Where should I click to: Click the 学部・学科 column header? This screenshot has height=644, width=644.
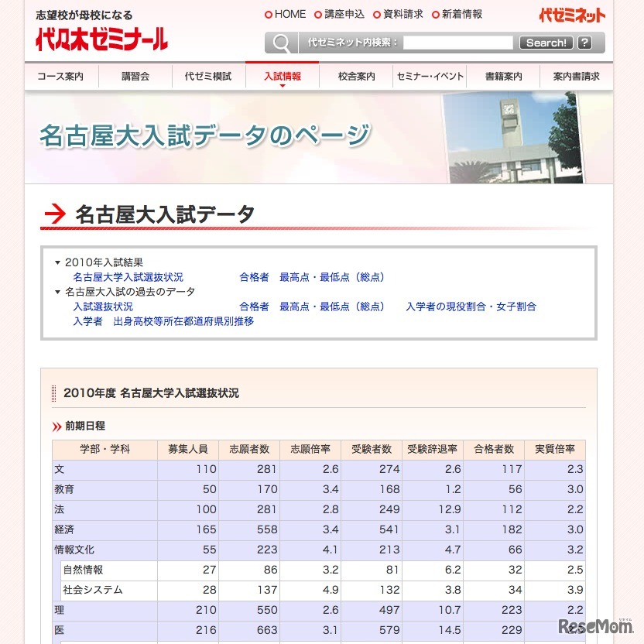(104, 449)
